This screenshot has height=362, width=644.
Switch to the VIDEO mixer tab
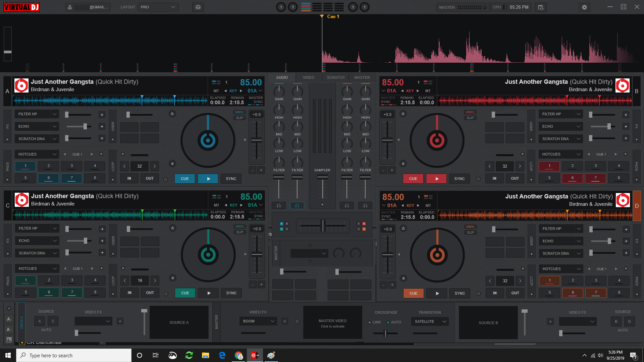pos(309,77)
